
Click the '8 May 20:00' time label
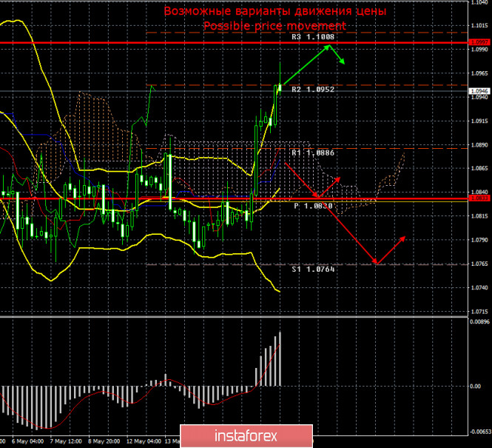(x=104, y=441)
